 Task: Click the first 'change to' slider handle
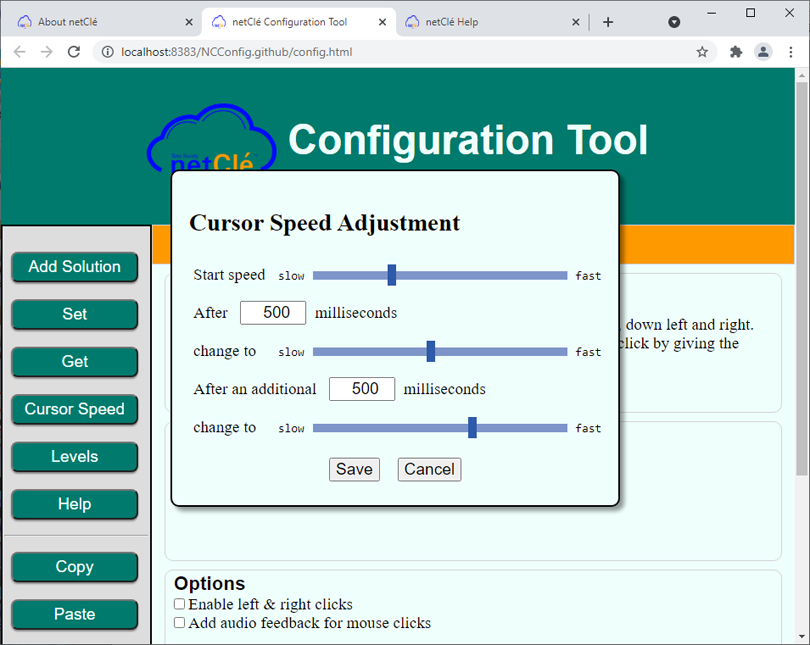(x=431, y=352)
